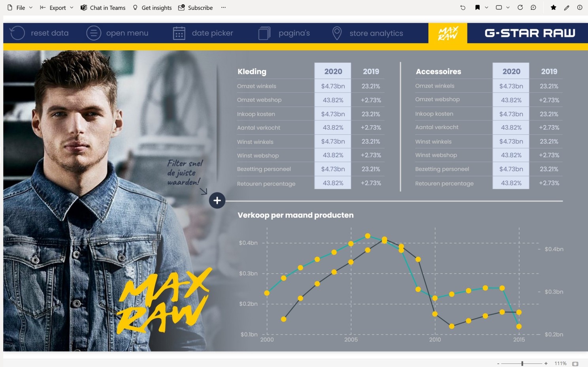Click the info circle icon
The height and width of the screenshot is (367, 588).
580,8
